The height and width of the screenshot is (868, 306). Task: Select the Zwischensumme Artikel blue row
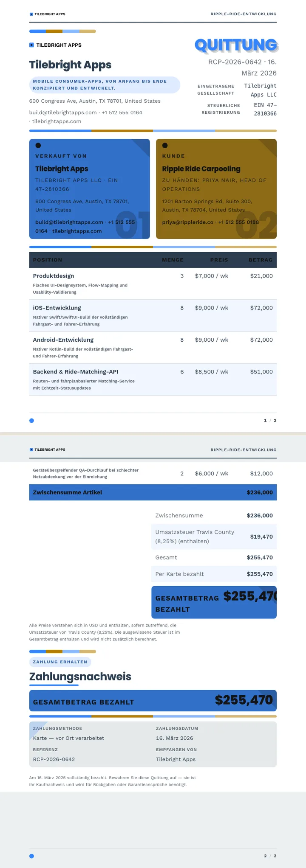(153, 492)
